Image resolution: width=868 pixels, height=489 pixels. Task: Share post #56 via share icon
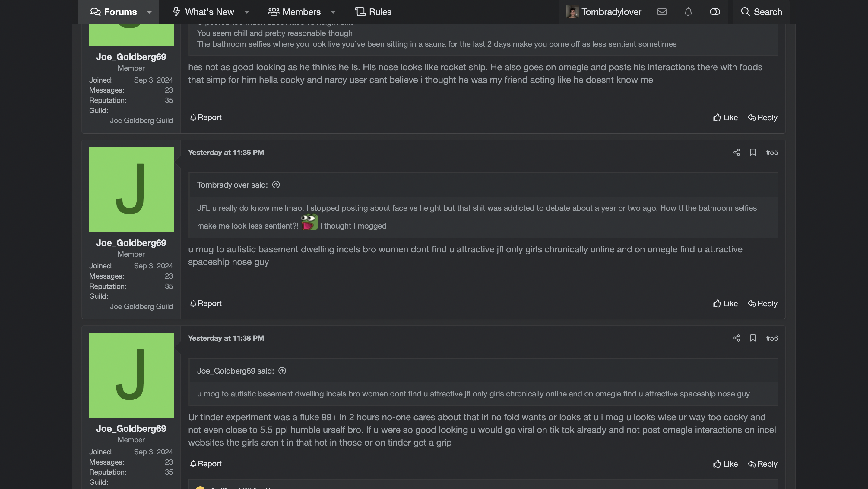click(737, 338)
